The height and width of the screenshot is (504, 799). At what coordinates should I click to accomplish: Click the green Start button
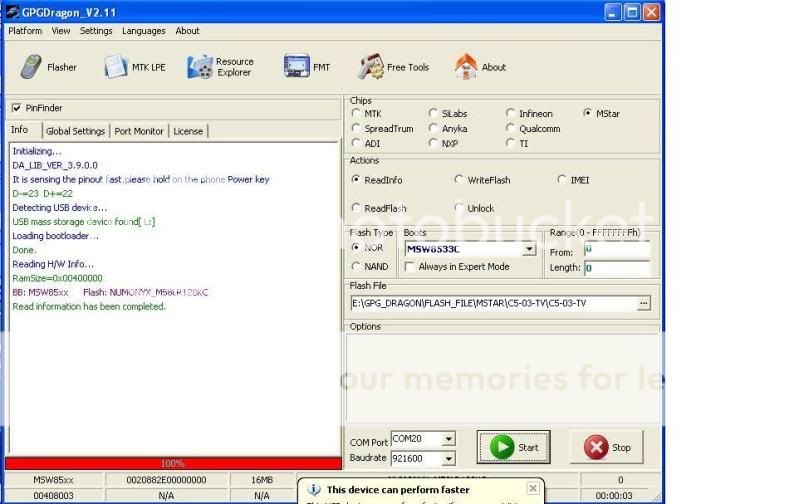pyautogui.click(x=513, y=447)
